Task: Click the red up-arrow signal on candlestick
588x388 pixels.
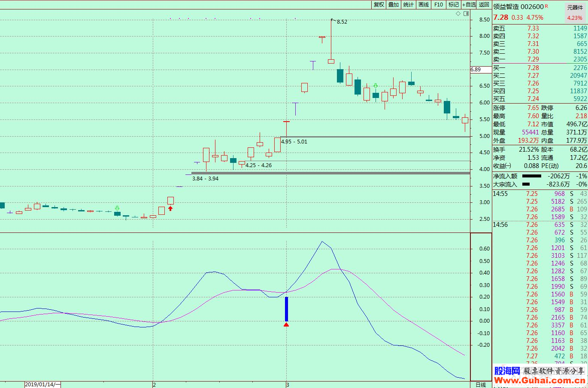Action: [x=170, y=208]
